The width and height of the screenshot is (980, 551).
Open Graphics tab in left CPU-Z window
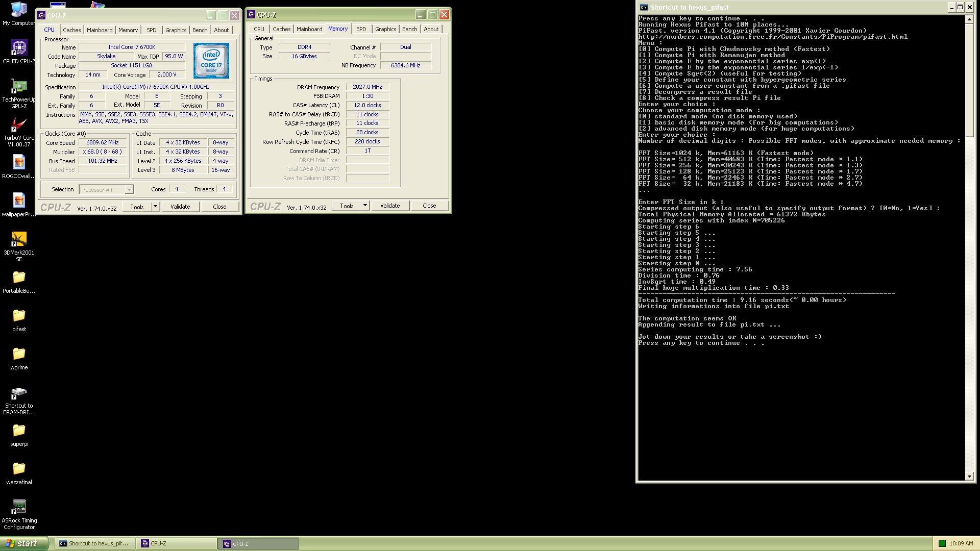(176, 30)
